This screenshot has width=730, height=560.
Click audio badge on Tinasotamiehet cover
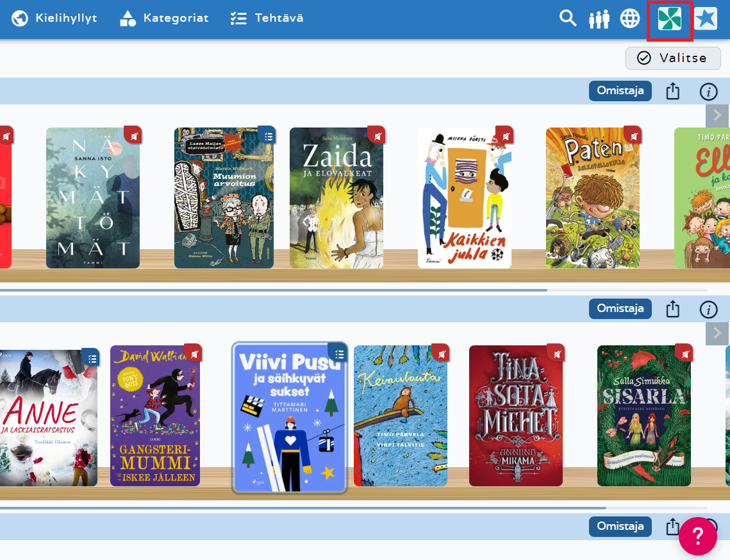click(x=556, y=353)
